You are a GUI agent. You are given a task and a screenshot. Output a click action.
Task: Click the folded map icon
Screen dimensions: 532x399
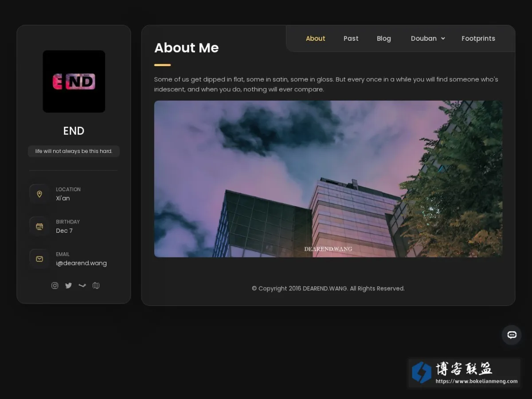[x=96, y=286]
